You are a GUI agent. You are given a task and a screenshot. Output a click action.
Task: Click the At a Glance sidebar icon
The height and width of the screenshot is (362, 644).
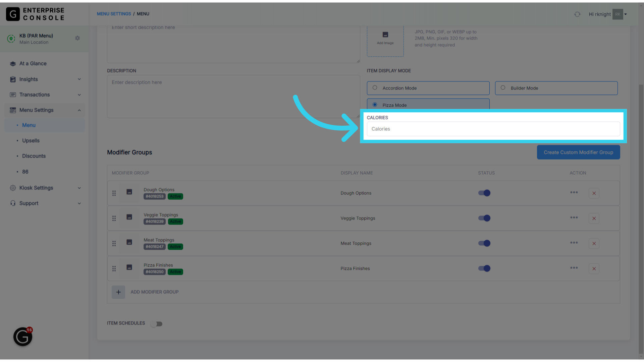(13, 63)
